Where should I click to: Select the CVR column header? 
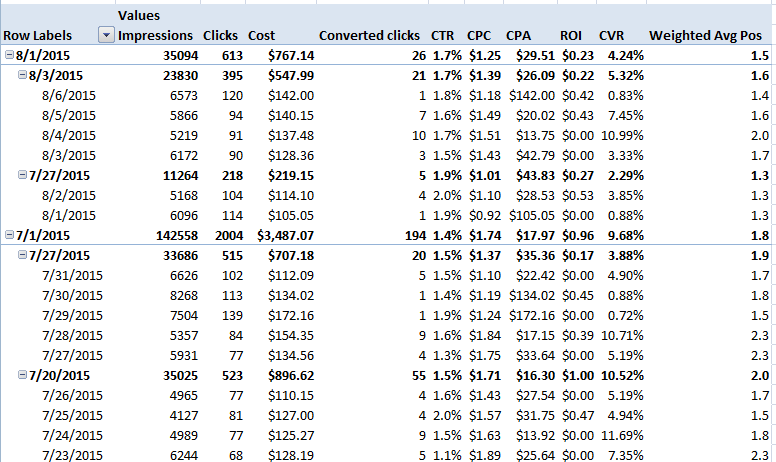pyautogui.click(x=611, y=36)
